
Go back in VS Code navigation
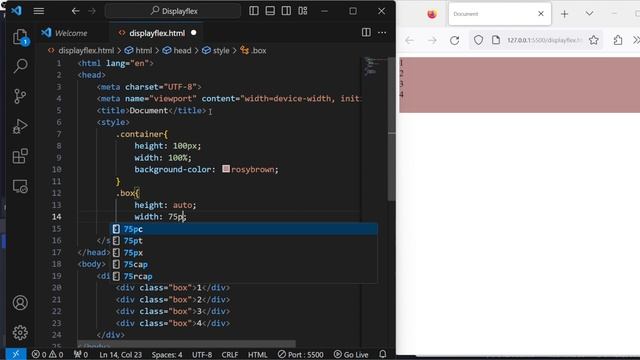75,11
